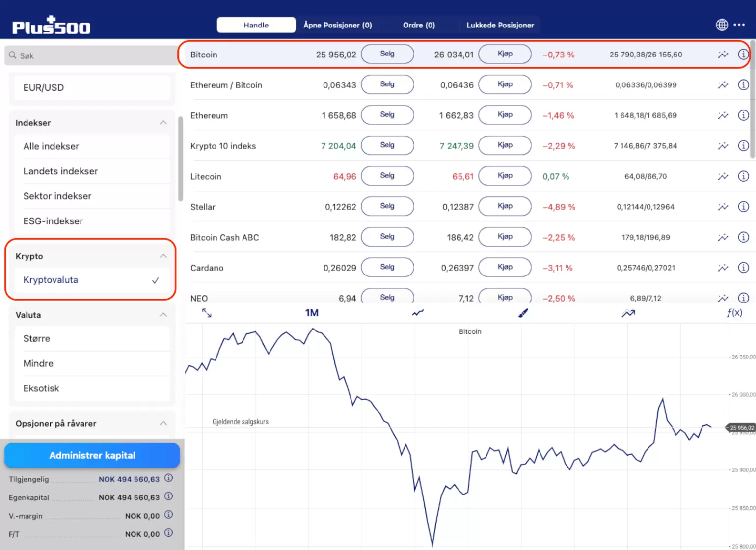Select Eksotisk currency category

(x=92, y=388)
